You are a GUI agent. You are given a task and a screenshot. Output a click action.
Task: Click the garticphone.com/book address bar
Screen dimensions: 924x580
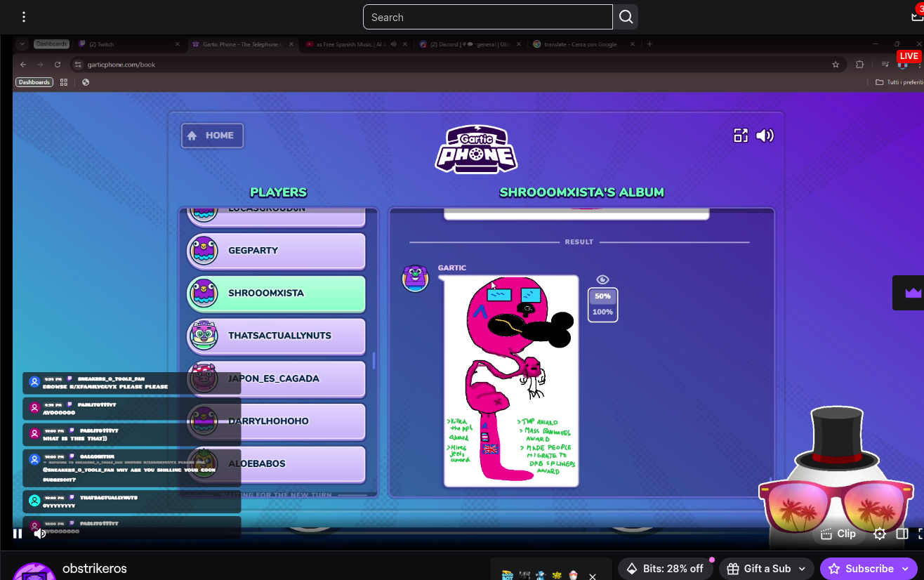[456, 65]
